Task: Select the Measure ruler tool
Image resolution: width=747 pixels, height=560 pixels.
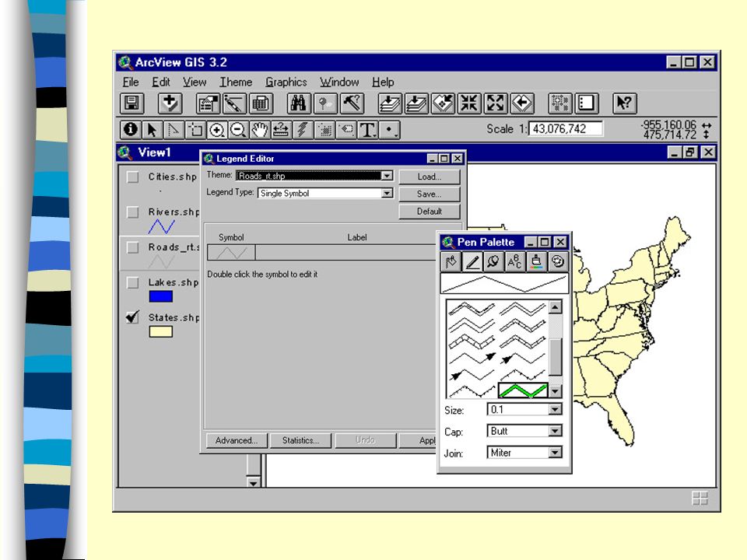Action: 281,130
